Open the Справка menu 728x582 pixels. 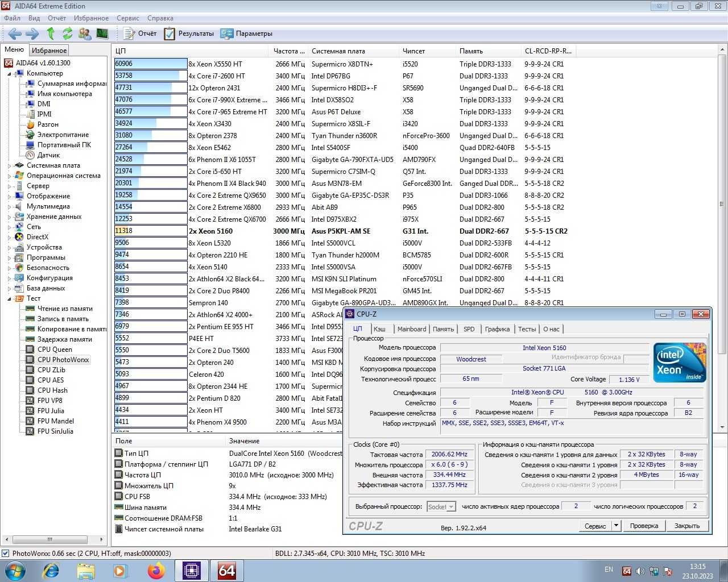[x=160, y=18]
